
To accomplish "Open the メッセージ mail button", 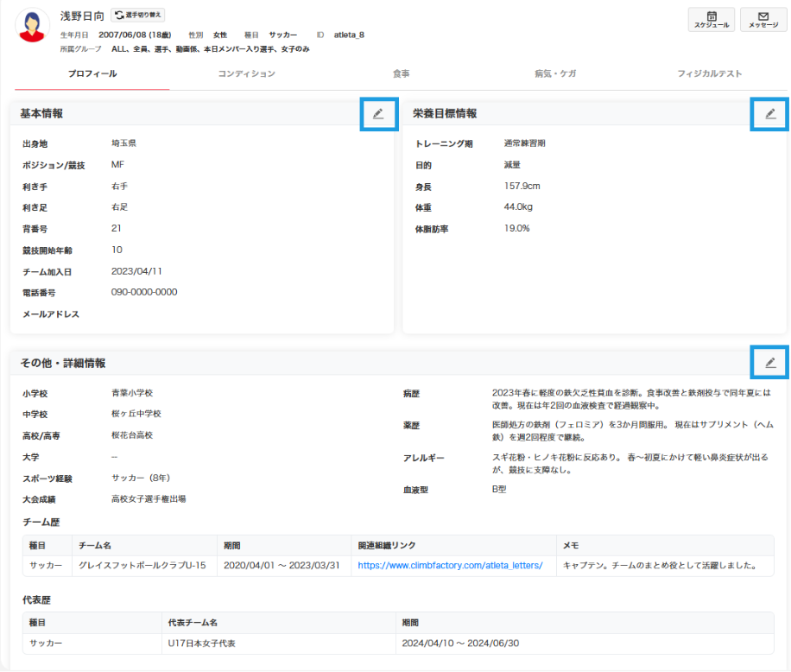I will pos(763,20).
